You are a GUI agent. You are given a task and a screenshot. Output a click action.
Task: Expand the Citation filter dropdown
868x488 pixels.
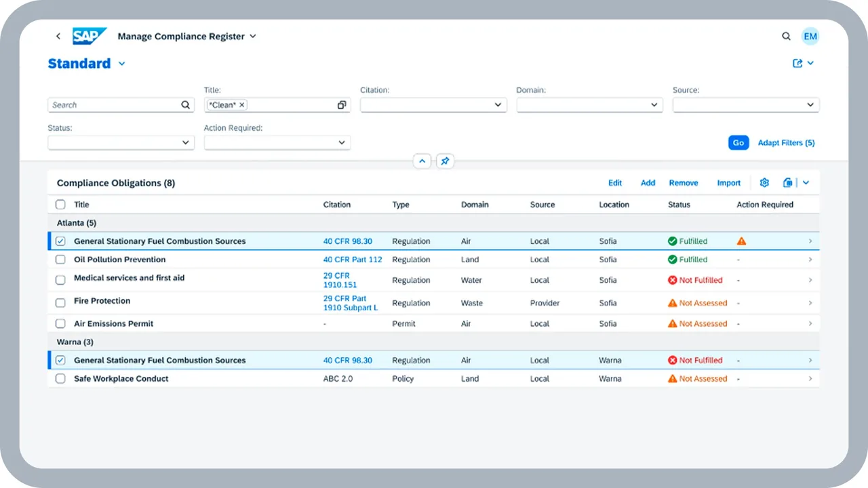tap(498, 105)
